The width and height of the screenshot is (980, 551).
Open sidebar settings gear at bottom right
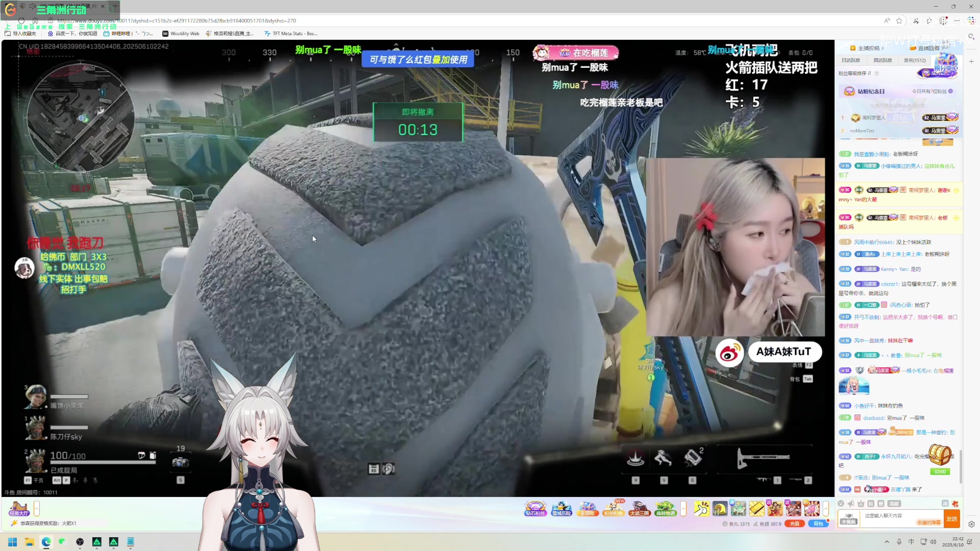click(971, 524)
